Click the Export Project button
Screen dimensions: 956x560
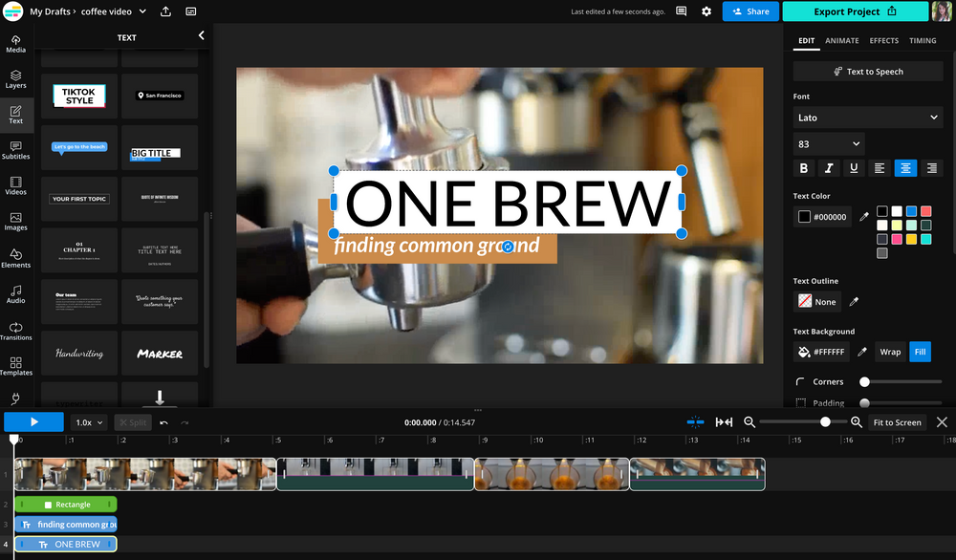(x=854, y=11)
